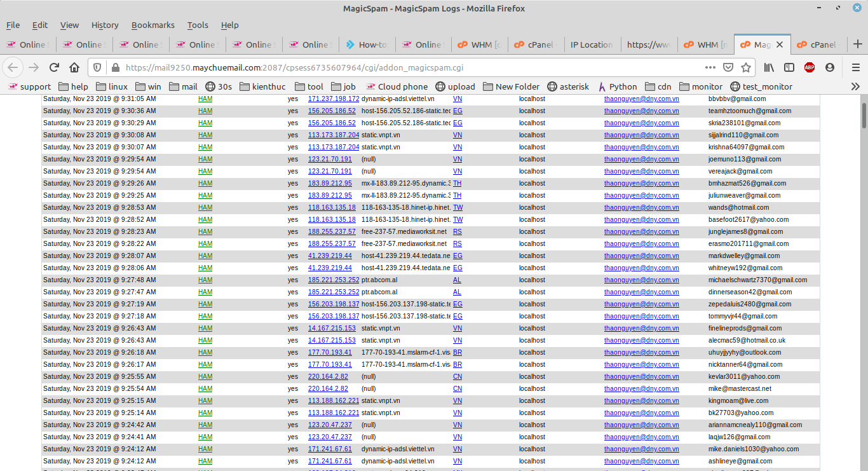Open the Firefox hamburger menu
The height and width of the screenshot is (471, 868).
855,67
